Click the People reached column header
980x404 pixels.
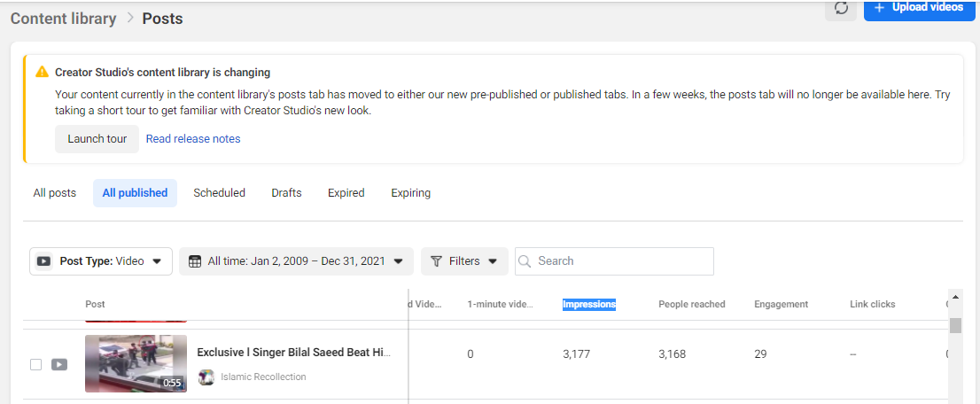tap(692, 305)
